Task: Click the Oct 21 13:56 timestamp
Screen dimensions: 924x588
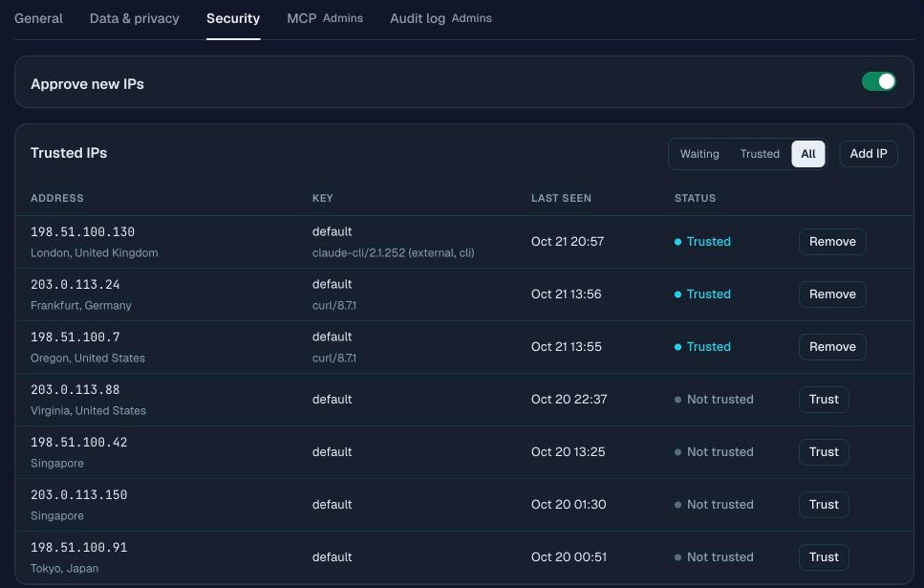Action: pos(567,294)
